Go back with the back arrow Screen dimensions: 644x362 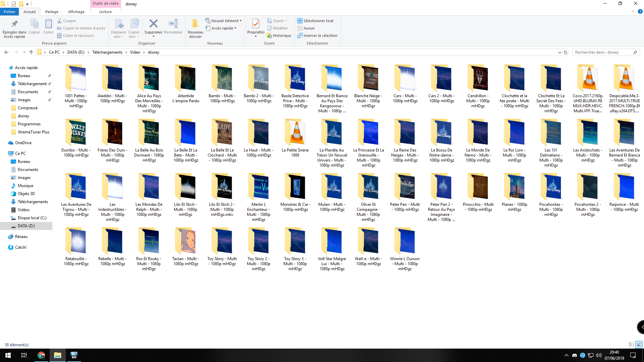click(6, 52)
